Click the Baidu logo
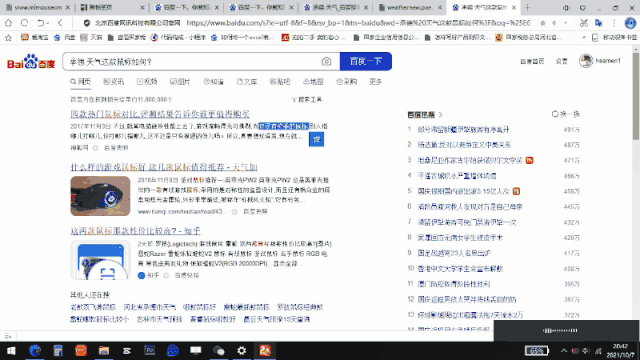The width and height of the screenshot is (640, 360). (x=31, y=62)
